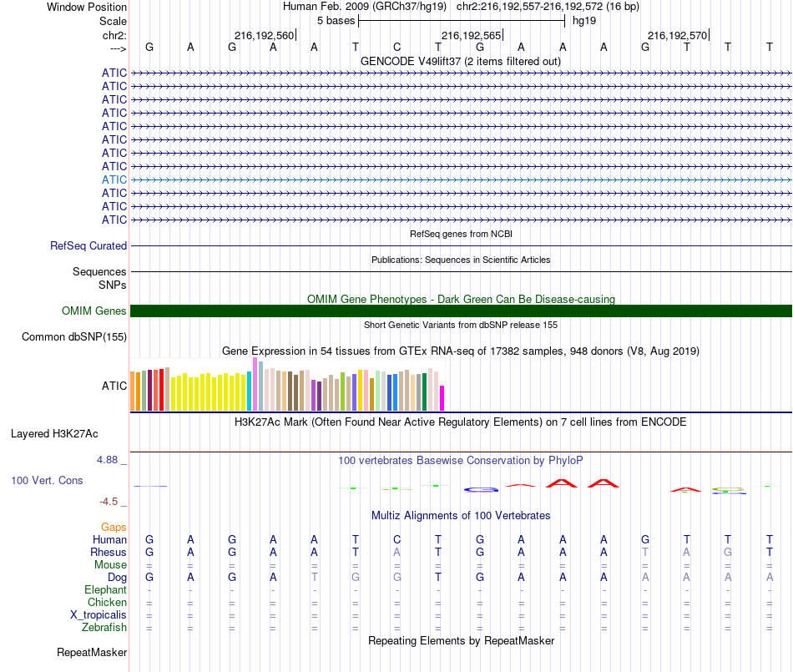Click the dark green OMIM Genes bar
This screenshot has width=793, height=672.
click(461, 311)
